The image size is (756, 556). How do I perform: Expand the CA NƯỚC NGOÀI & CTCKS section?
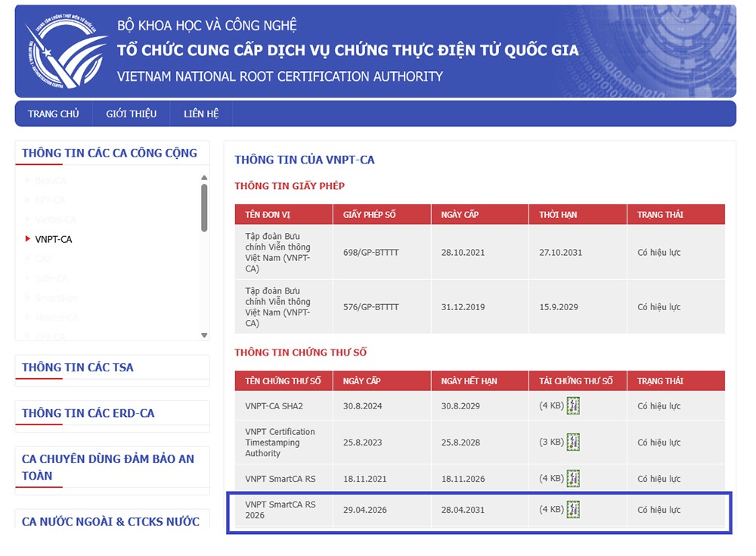[x=110, y=522]
